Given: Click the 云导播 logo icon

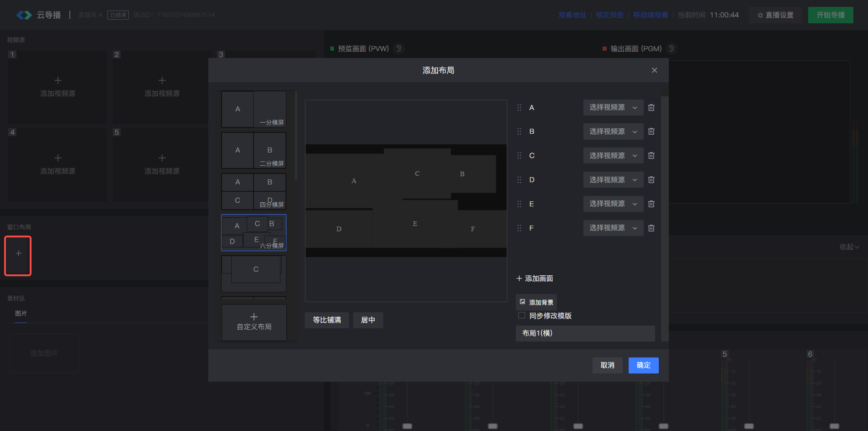Looking at the screenshot, I should pyautogui.click(x=24, y=15).
